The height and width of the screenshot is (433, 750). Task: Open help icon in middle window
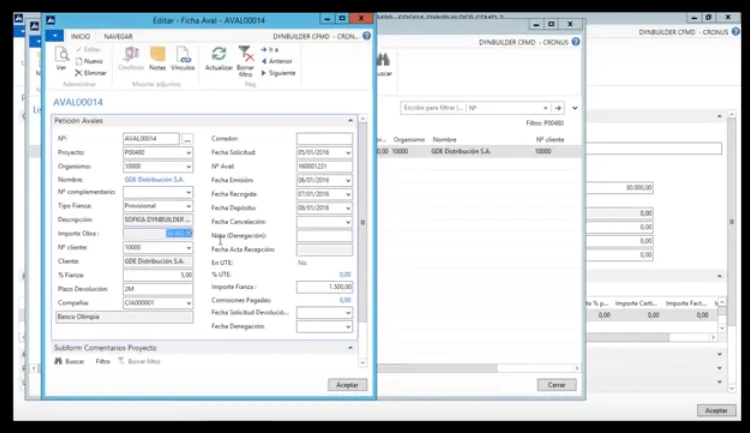pyautogui.click(x=576, y=42)
